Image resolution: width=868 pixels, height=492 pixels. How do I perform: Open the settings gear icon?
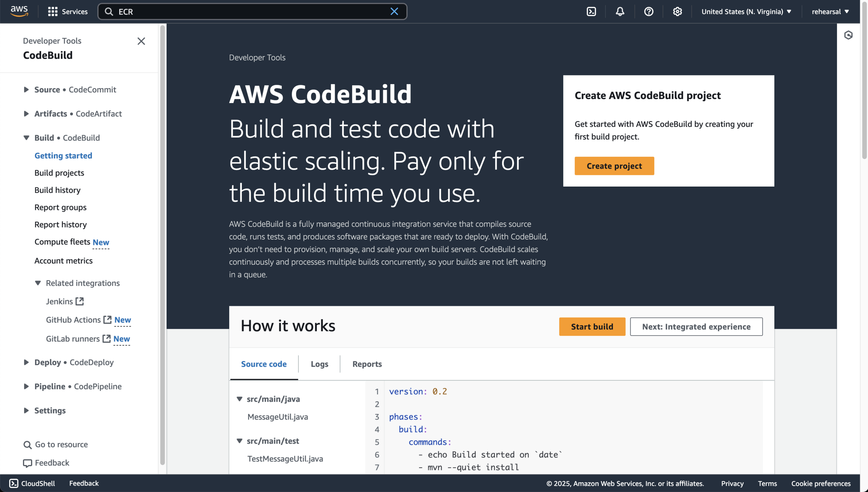tap(677, 12)
